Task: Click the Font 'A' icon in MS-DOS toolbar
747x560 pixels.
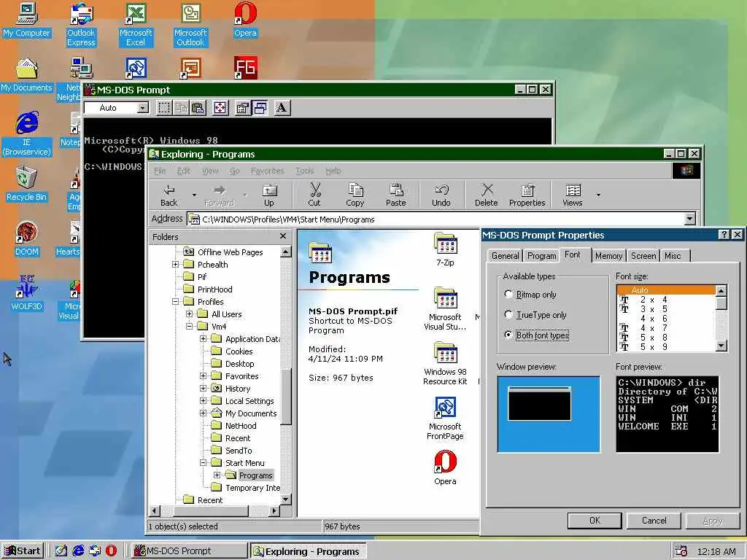Action: coord(282,108)
